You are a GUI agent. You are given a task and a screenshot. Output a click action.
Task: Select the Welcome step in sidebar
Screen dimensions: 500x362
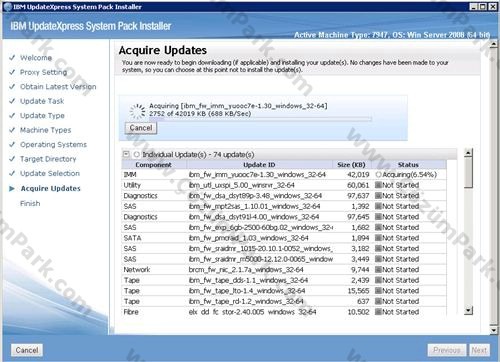[x=36, y=58]
